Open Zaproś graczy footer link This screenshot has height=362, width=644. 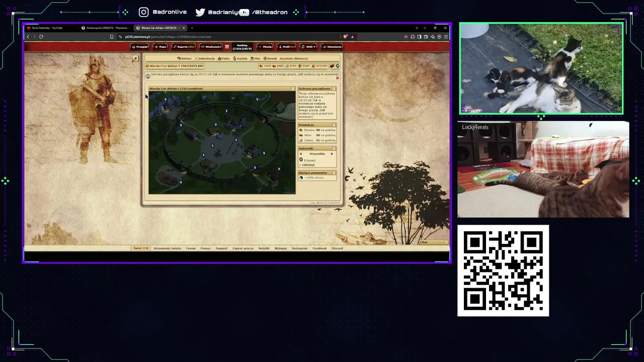point(243,248)
